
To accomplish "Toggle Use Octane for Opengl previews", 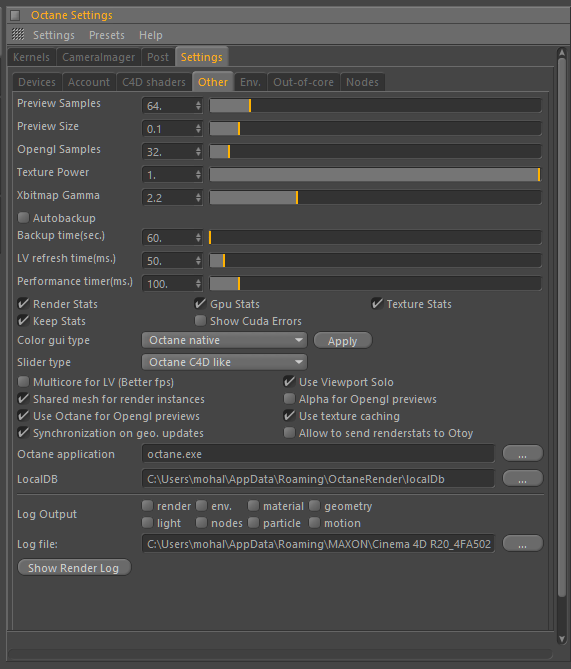I will pyautogui.click(x=23, y=416).
